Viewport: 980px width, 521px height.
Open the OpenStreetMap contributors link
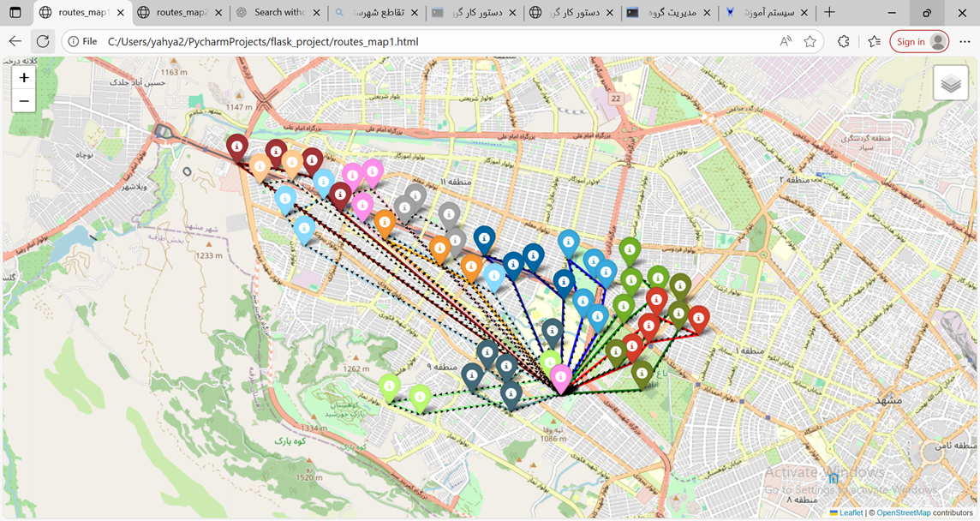click(x=904, y=512)
